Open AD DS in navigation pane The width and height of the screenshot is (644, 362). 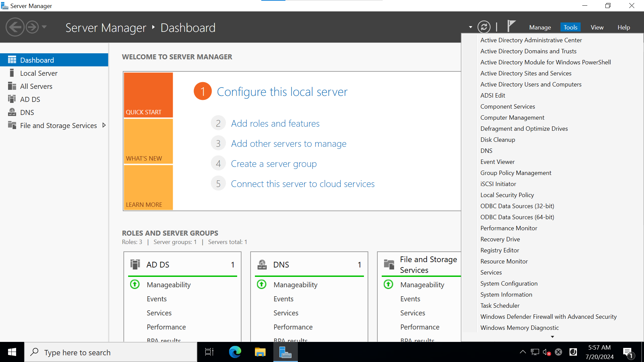pos(30,99)
